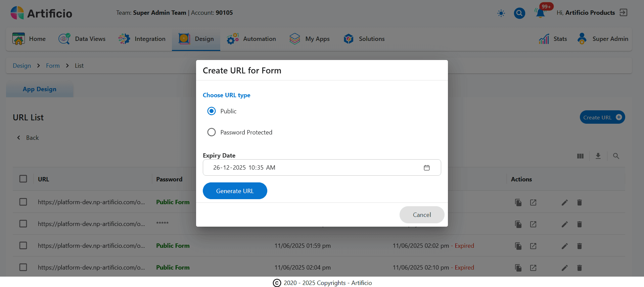Delete the ***** password row URL
Viewport: 644px width, 287px height.
(x=580, y=224)
